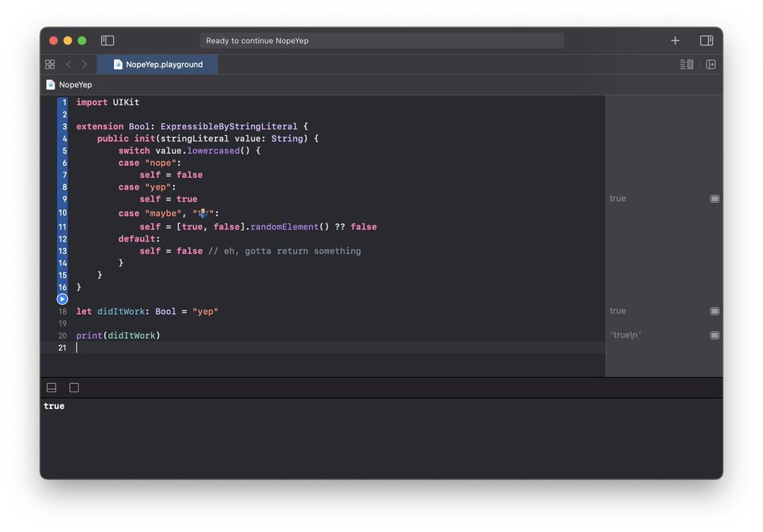The width and height of the screenshot is (763, 532).
Task: Click line number 3 in gutter
Action: pos(65,127)
